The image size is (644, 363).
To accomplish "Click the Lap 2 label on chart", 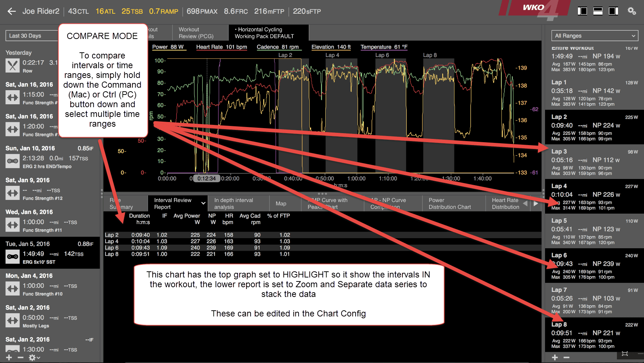I will (285, 55).
